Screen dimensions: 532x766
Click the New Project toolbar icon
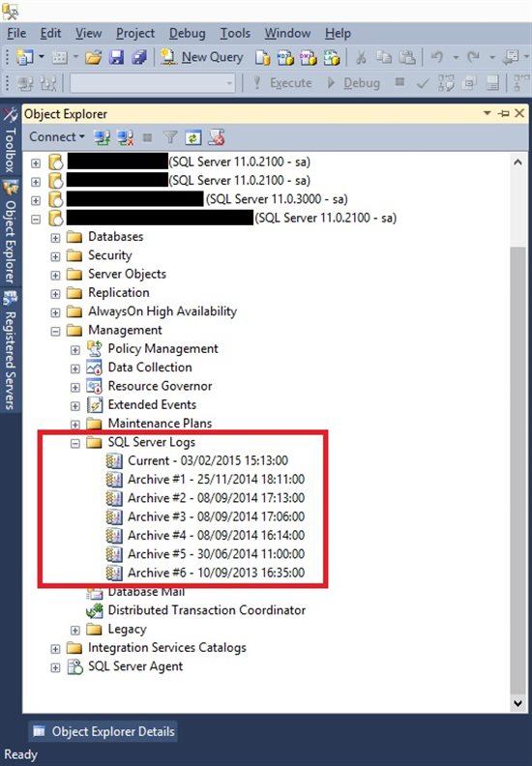click(x=24, y=58)
